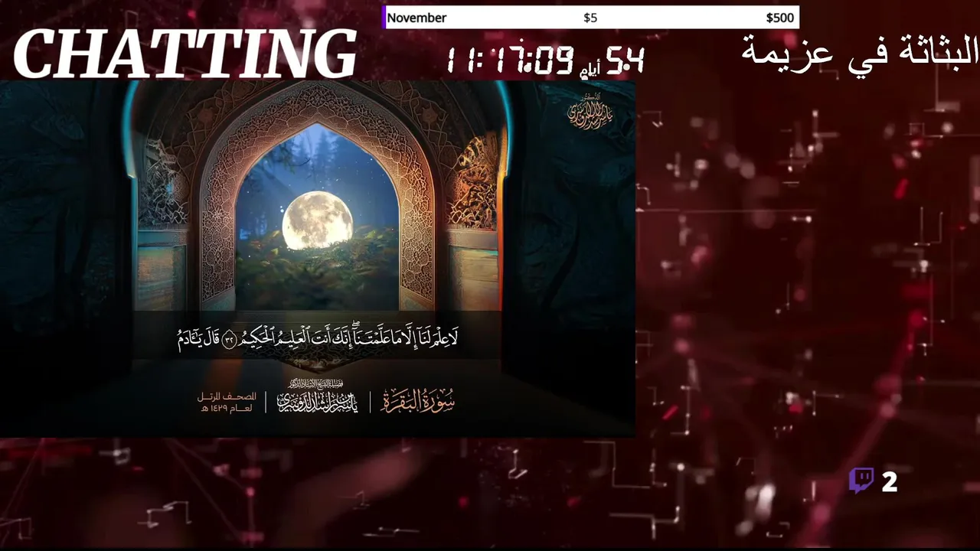The width and height of the screenshot is (980, 551).
Task: Click the Quran verse subtitle line
Action: pyautogui.click(x=317, y=337)
